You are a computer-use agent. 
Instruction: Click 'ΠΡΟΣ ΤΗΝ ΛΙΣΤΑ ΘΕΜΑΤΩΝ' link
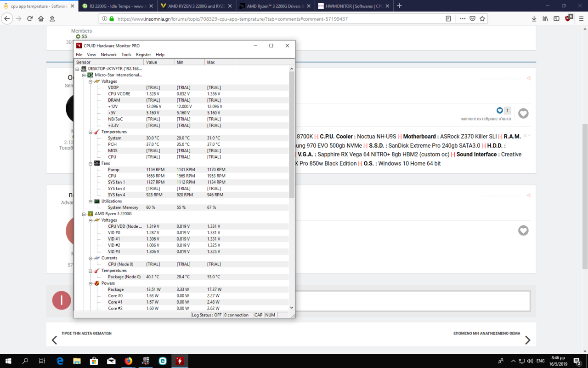coord(86,333)
